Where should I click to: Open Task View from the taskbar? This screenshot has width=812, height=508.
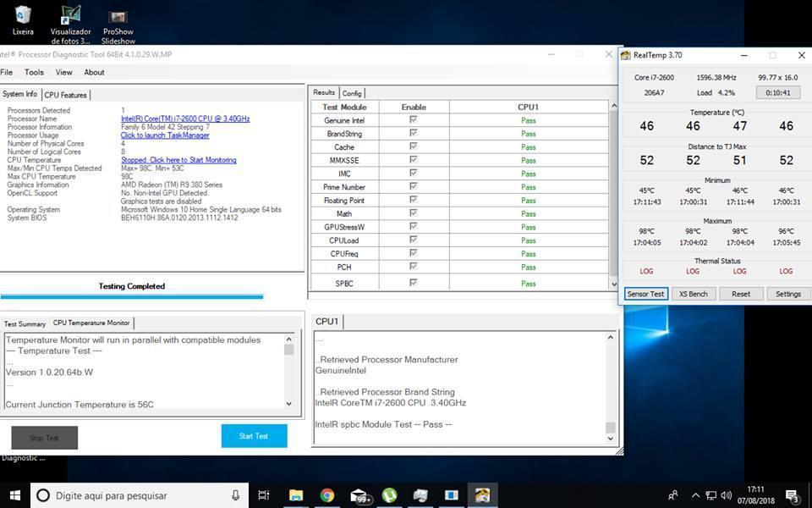point(264,495)
